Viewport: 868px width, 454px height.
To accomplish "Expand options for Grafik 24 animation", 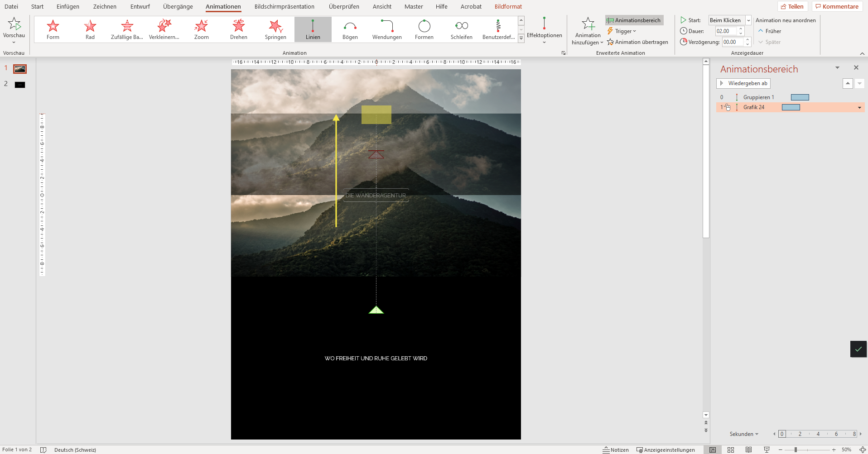I will pyautogui.click(x=859, y=107).
